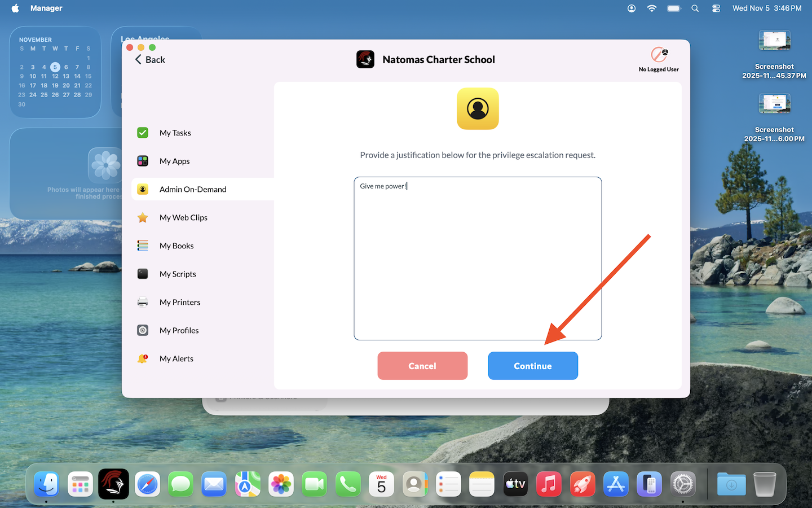
Task: Open Calendar from the Dock
Action: (x=381, y=484)
